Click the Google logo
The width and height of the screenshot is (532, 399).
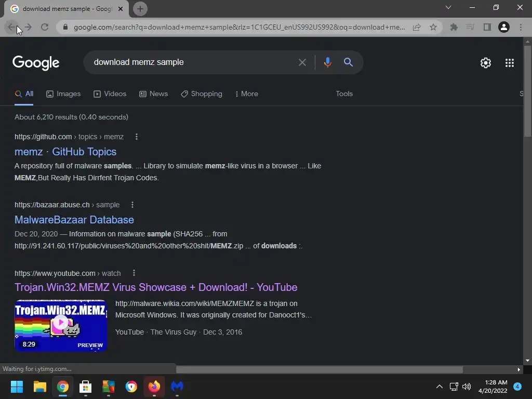pyautogui.click(x=36, y=63)
